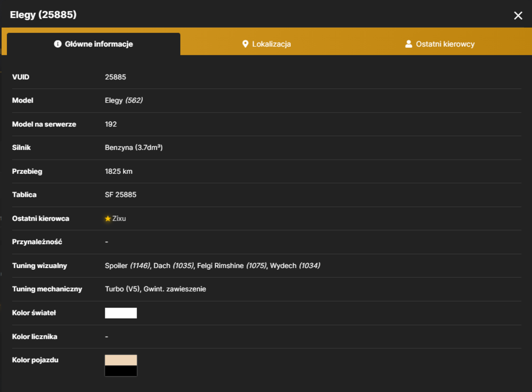
Task: Click the model value Elegy (562)
Action: [x=124, y=101]
